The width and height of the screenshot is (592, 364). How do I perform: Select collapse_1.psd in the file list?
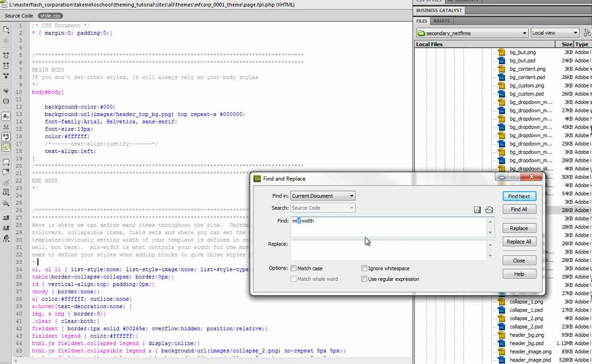tap(526, 310)
